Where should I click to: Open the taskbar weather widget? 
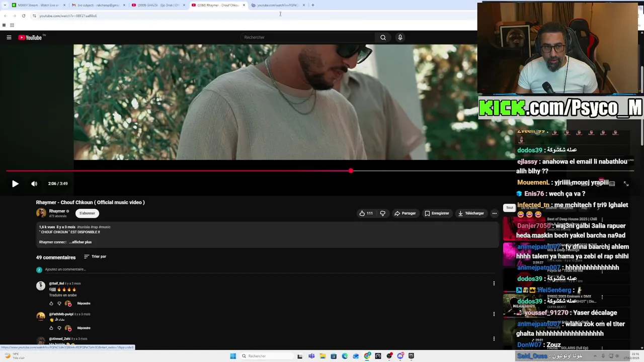(15, 356)
